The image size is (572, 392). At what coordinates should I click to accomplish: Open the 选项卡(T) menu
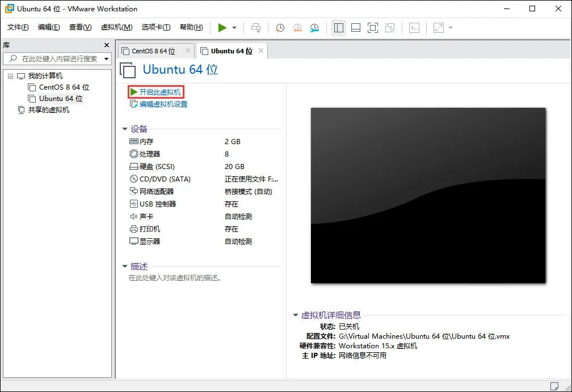pyautogui.click(x=155, y=27)
